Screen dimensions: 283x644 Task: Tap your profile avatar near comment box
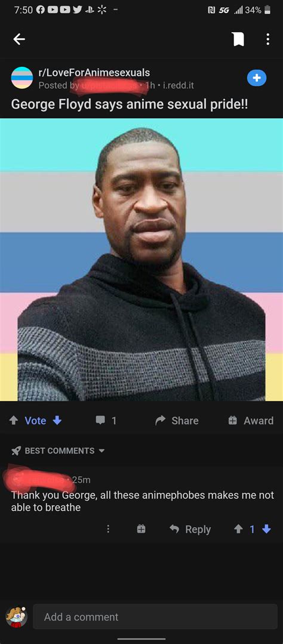tap(17, 616)
